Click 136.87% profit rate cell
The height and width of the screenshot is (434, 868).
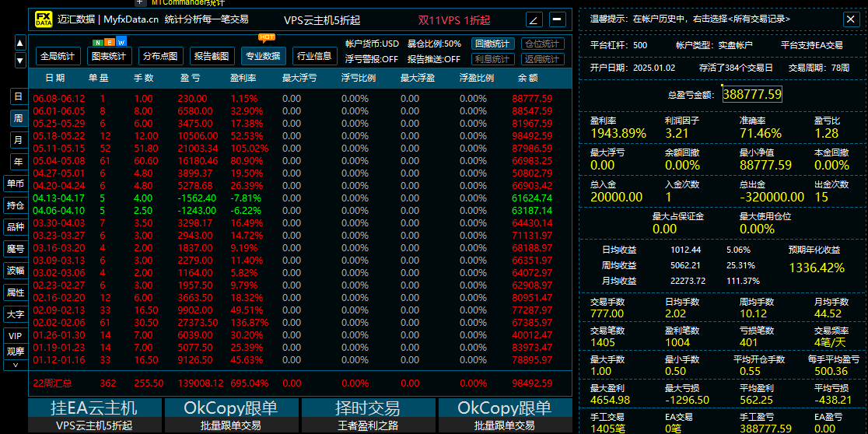click(250, 322)
